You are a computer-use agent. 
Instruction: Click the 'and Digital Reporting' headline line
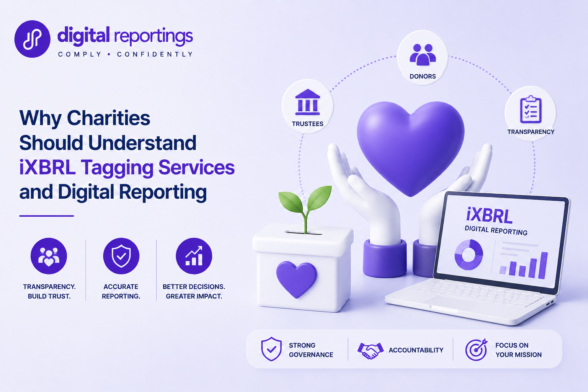[x=113, y=192]
